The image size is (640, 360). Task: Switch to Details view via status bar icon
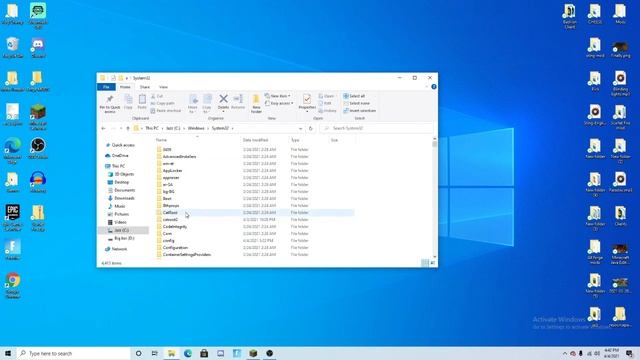click(424, 263)
